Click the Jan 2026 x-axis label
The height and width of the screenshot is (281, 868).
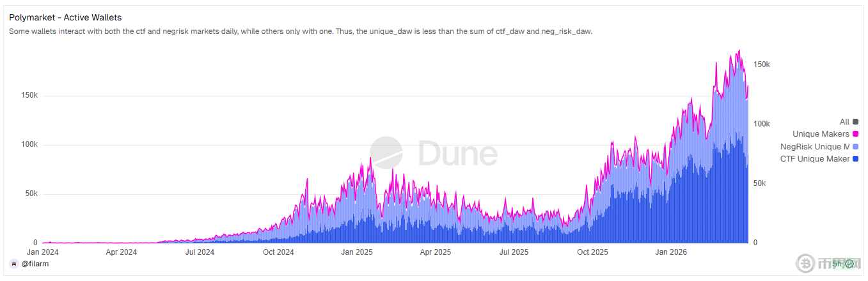(670, 252)
